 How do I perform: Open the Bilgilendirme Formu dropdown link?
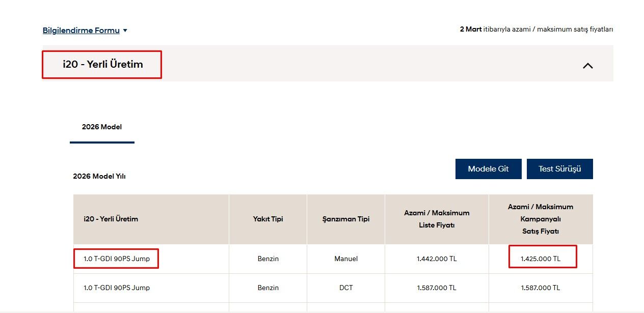[81, 31]
